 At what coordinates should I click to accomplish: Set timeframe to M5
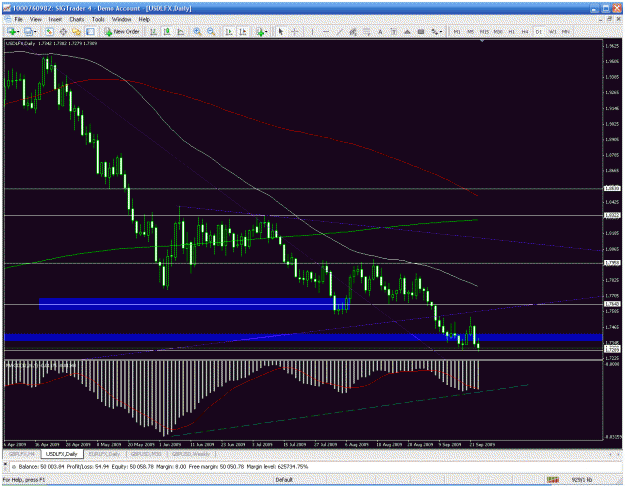[x=470, y=31]
